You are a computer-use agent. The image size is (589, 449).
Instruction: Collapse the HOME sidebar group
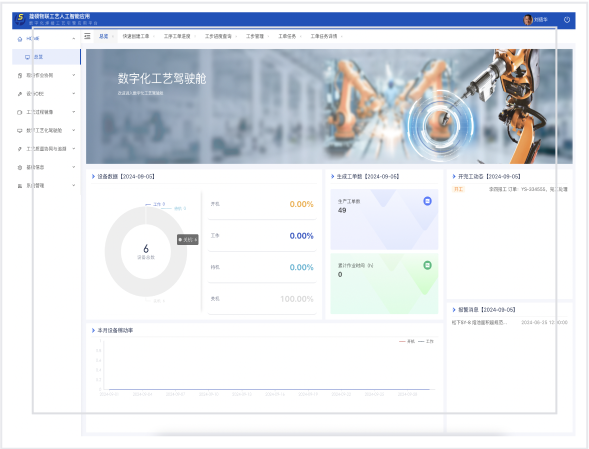point(74,38)
